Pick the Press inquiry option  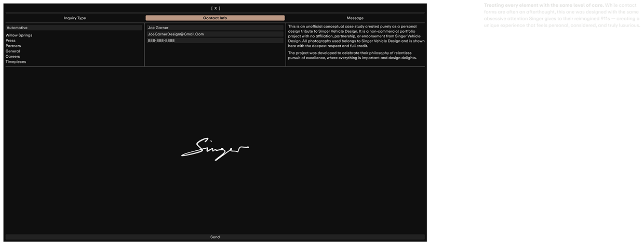tap(10, 41)
